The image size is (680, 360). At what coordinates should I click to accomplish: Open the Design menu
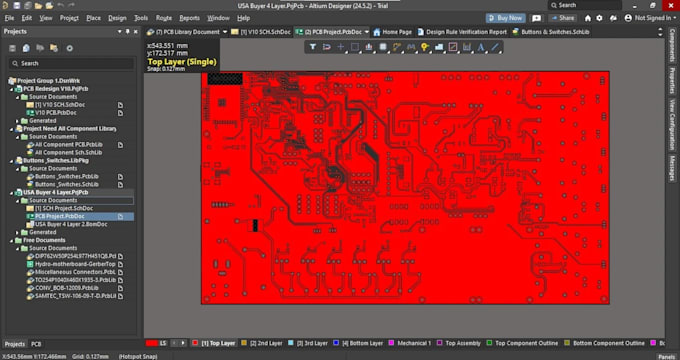[117, 18]
